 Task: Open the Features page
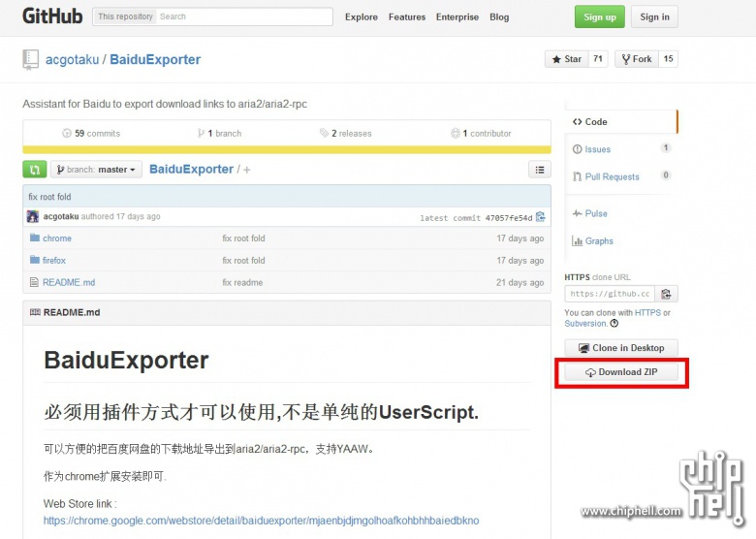point(407,16)
